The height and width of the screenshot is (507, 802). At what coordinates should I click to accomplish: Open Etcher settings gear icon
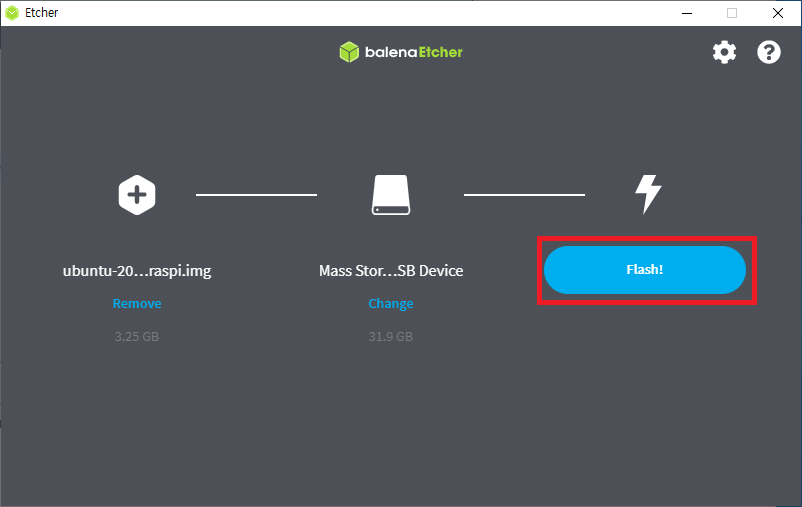click(x=724, y=52)
